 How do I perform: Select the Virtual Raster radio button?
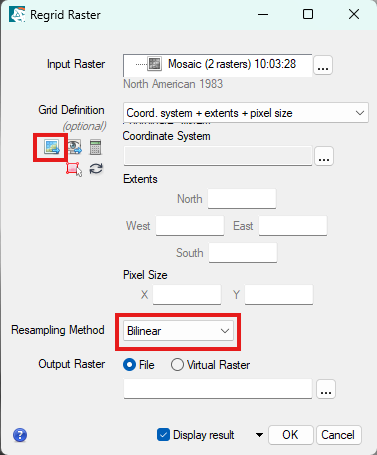(177, 365)
